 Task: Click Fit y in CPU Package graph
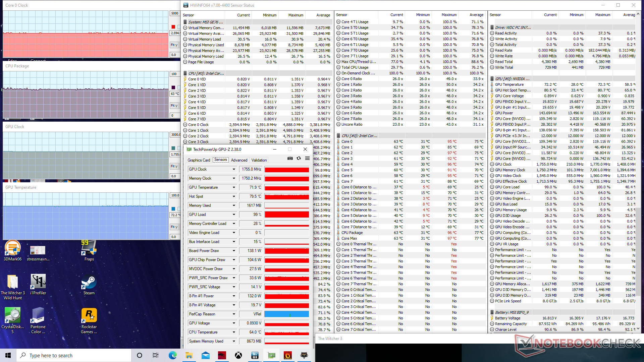174,106
